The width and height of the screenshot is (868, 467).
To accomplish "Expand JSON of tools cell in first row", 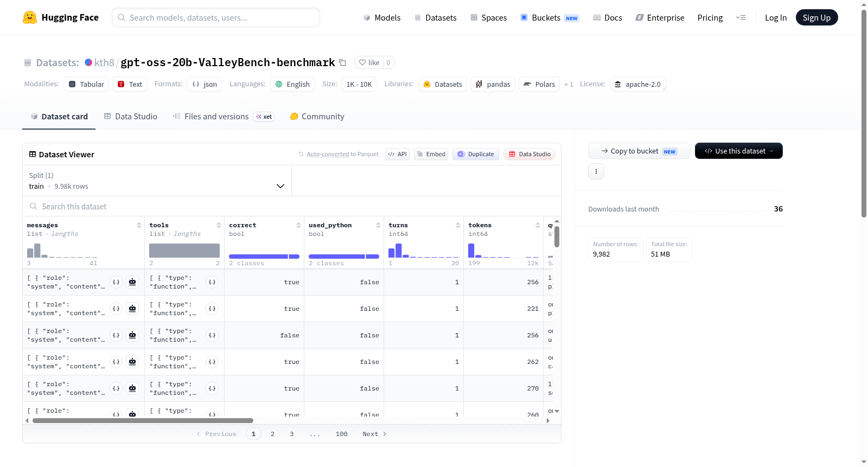I will [212, 282].
